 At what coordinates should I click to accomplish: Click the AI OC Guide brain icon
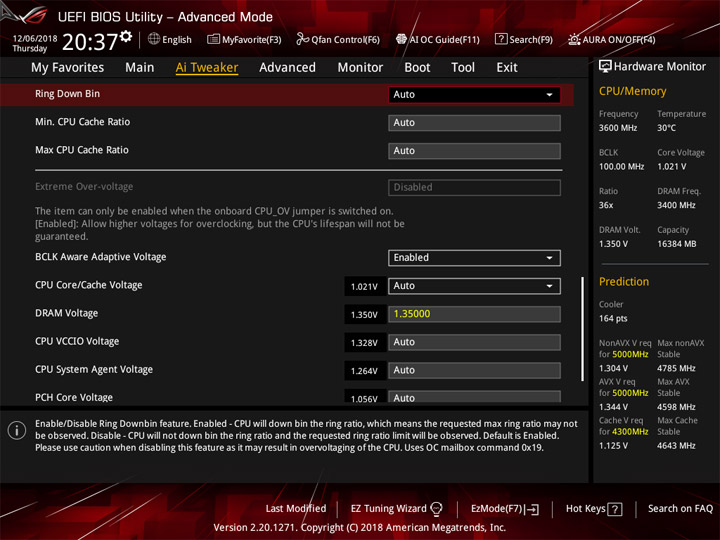click(x=401, y=39)
